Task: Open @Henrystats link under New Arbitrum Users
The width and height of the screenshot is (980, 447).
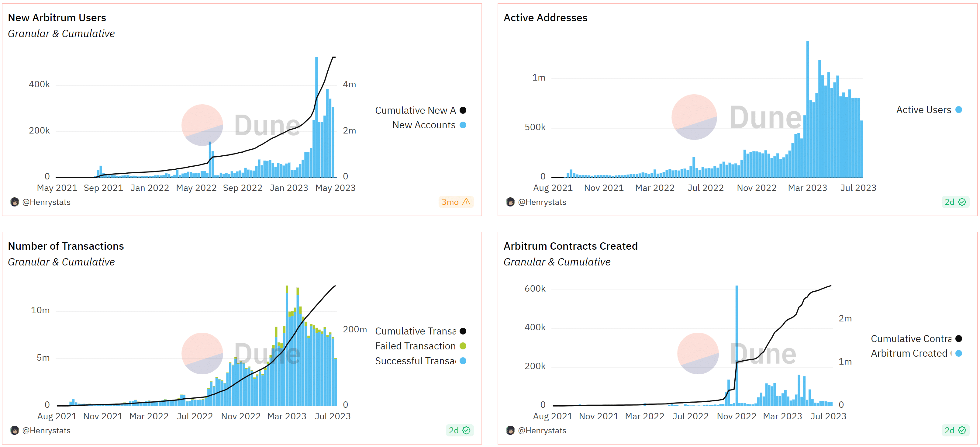Action: click(47, 202)
